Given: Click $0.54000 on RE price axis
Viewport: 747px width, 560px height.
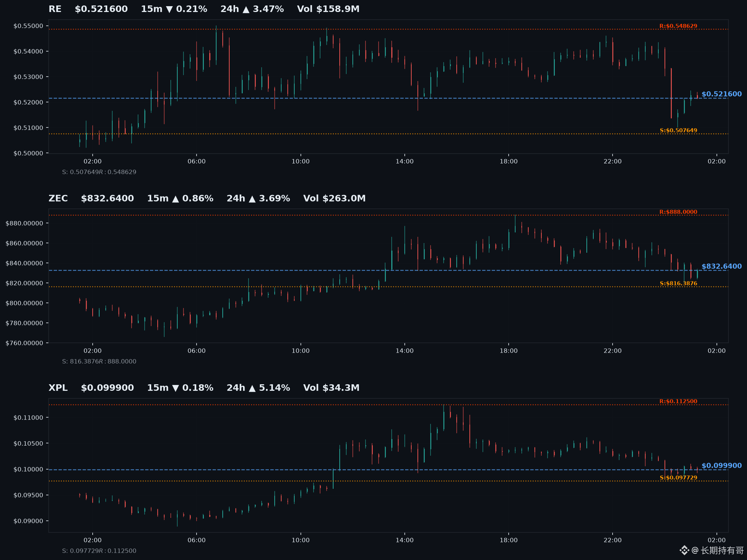Looking at the screenshot, I should click(x=28, y=52).
